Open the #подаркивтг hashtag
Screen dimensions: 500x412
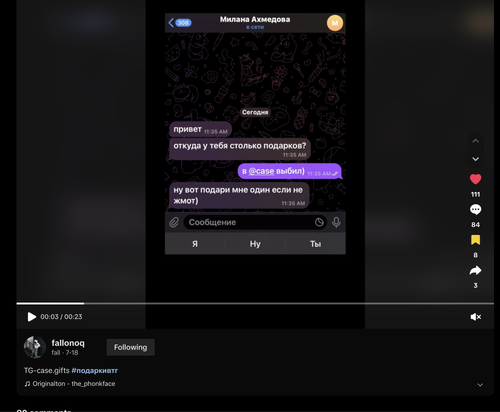95,371
